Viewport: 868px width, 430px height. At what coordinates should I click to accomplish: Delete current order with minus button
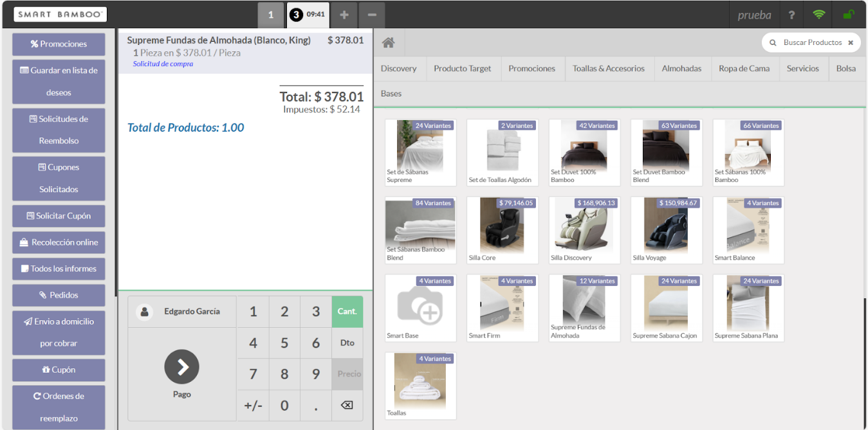372,15
